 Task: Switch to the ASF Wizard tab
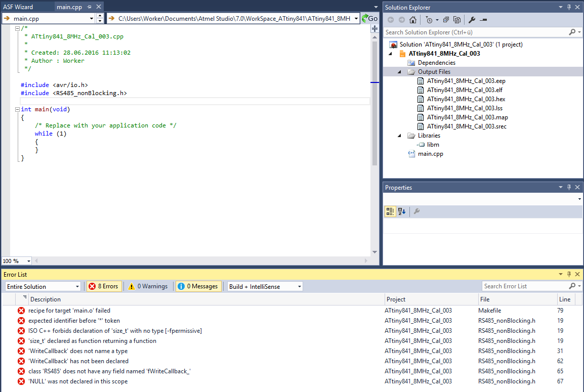coord(18,7)
